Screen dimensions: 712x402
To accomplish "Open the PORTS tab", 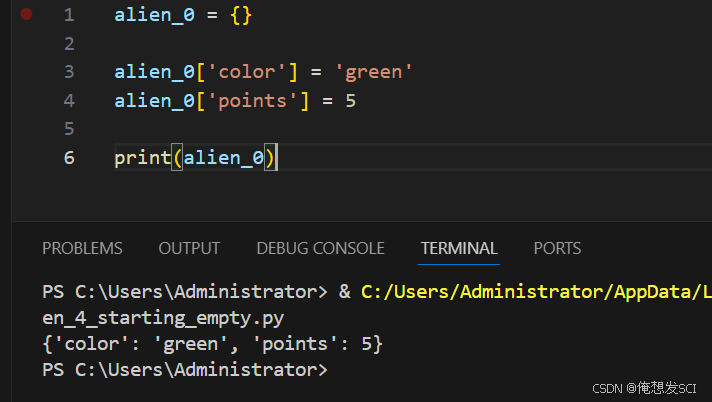I will (557, 248).
